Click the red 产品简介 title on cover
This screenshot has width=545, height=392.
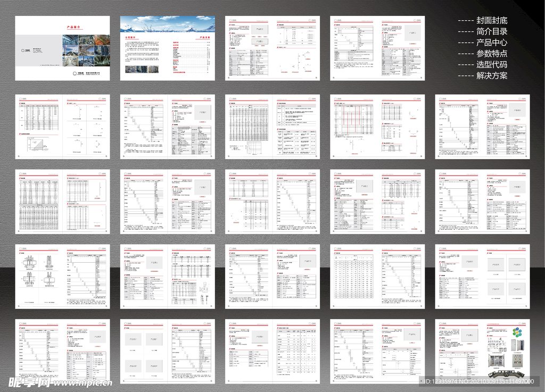(73, 27)
